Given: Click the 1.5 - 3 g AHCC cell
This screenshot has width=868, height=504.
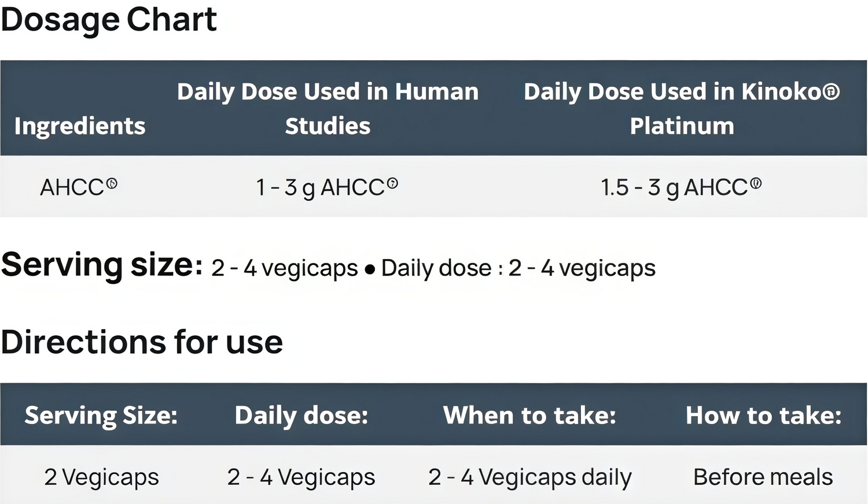Looking at the screenshot, I should click(x=681, y=187).
